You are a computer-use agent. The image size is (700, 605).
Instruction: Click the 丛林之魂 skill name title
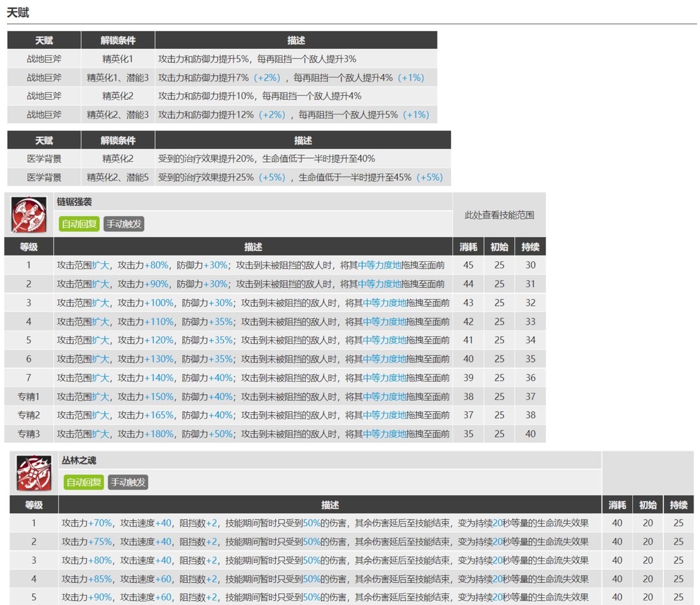pos(81,460)
